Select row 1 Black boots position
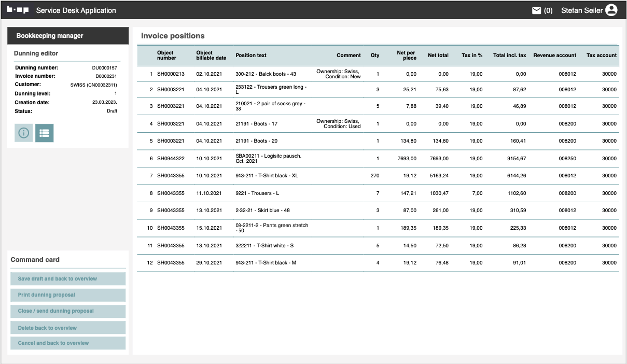 pyautogui.click(x=266, y=74)
